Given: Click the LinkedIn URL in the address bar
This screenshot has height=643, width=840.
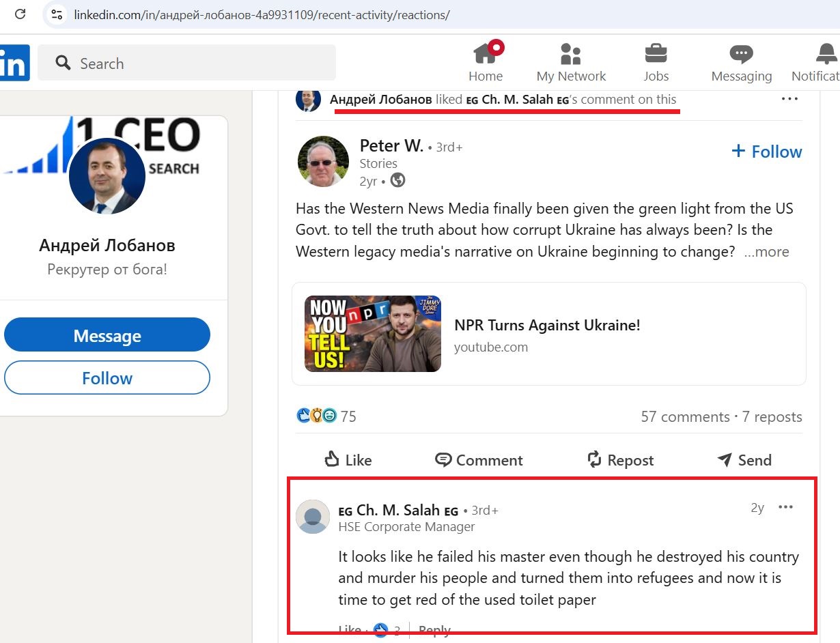Looking at the screenshot, I should pyautogui.click(x=262, y=14).
